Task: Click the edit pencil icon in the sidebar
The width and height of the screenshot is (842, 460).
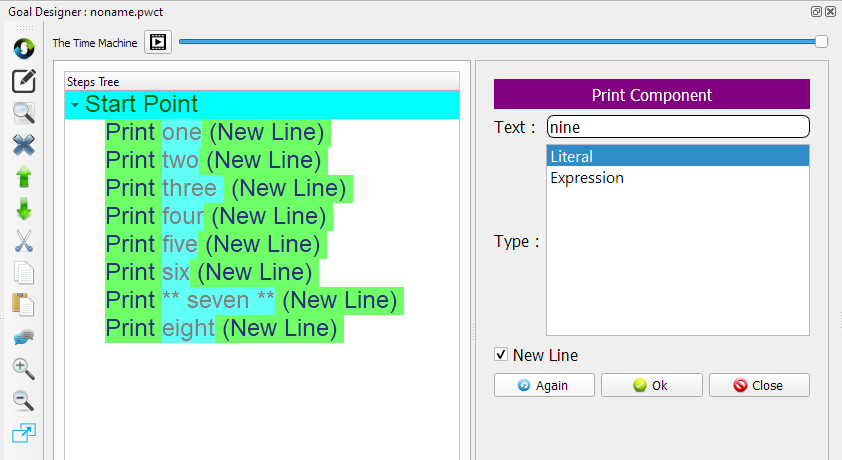Action: [24, 80]
